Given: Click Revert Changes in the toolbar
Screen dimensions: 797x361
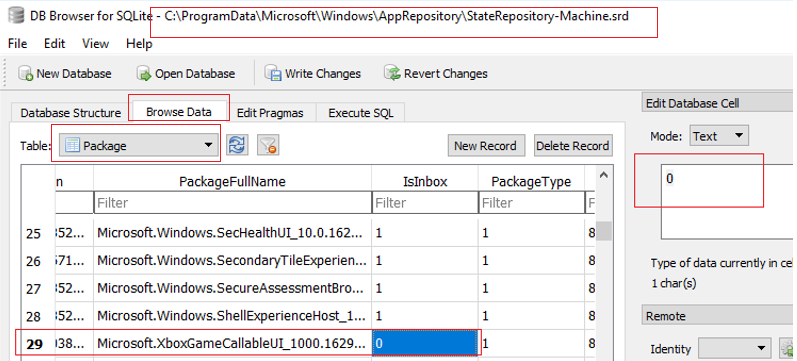Looking at the screenshot, I should [x=436, y=74].
